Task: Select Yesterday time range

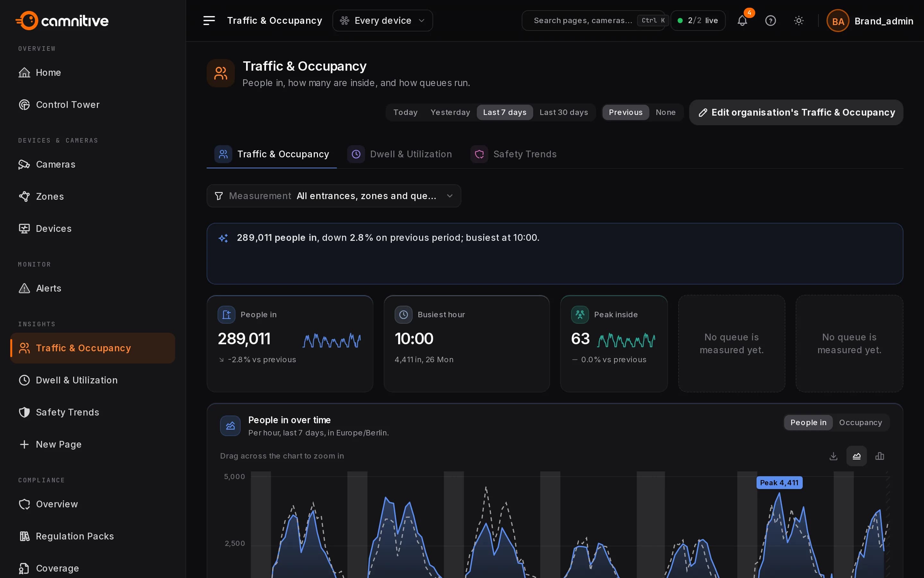Action: tap(450, 112)
